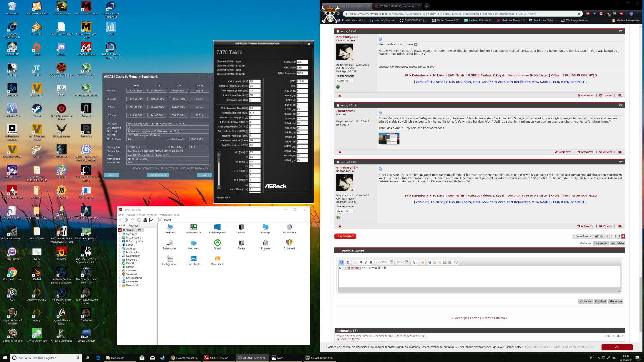
Task: Expand Benchmark node in AIDA64 tree
Action: point(120,285)
